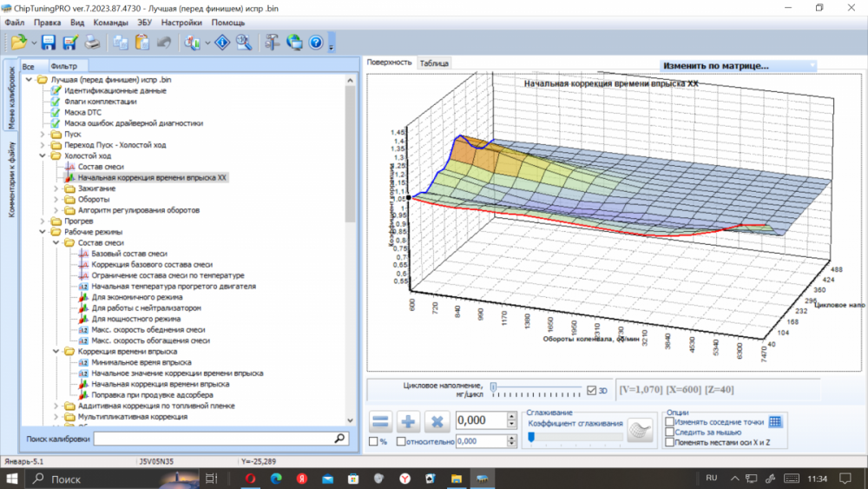Open the 'Изменить по матрице...' dropdown
Screen dimensions: 868x489
738,65
